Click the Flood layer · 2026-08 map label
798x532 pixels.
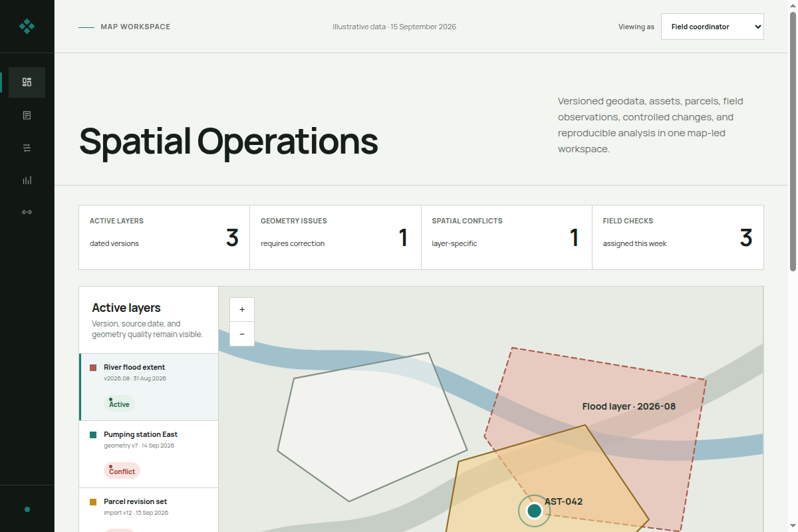[x=629, y=406]
